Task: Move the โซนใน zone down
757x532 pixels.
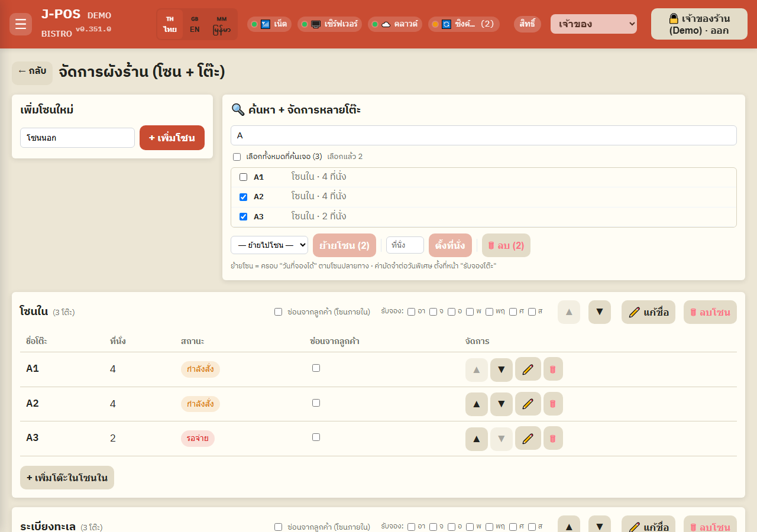Action: 600,312
